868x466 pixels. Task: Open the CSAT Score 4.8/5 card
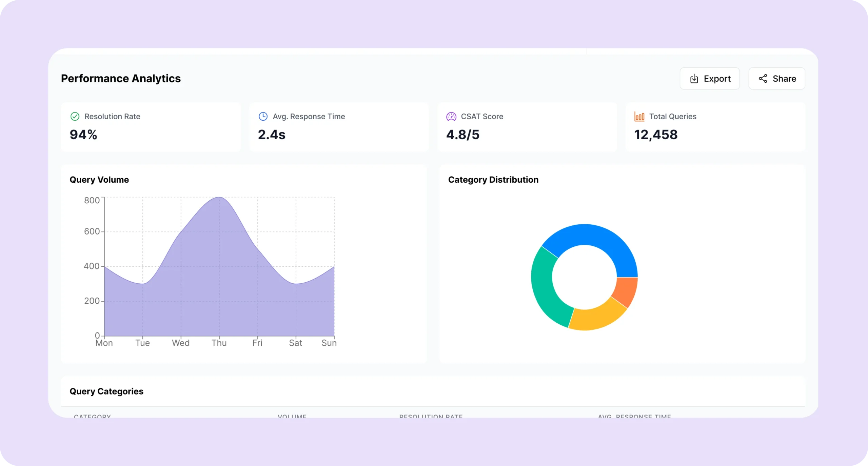(x=527, y=127)
